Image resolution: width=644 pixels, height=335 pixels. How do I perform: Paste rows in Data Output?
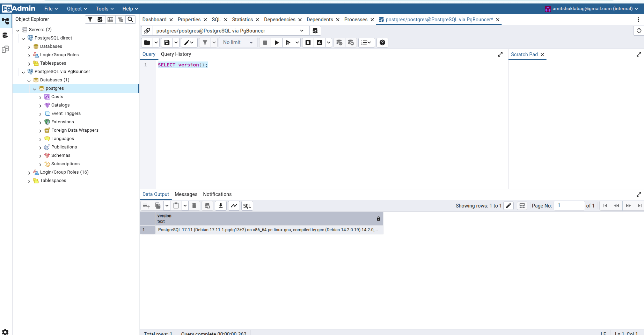[176, 206]
